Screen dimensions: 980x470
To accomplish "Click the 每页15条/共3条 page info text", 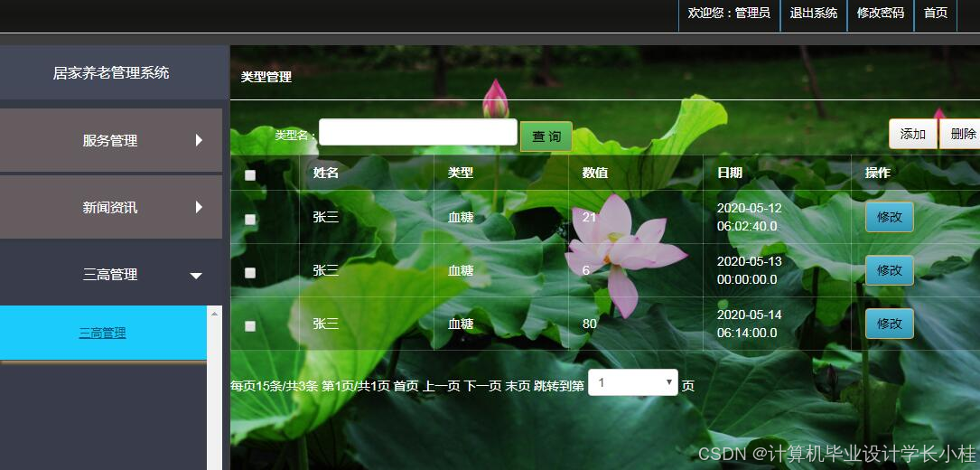I will (275, 386).
